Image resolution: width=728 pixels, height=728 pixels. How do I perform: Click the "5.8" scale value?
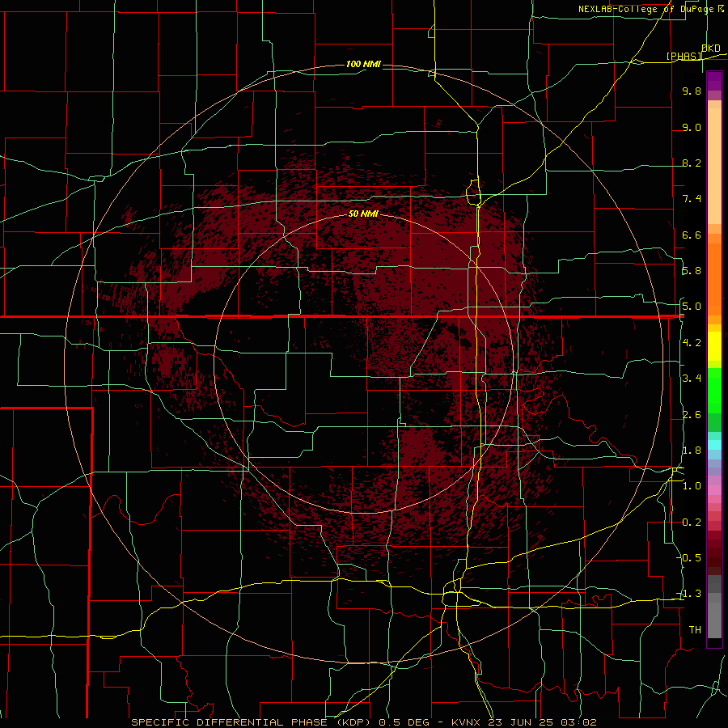click(x=692, y=271)
